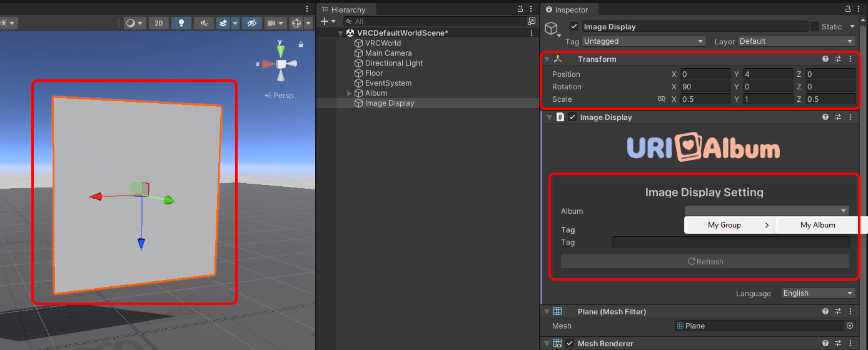
Task: Click the scale constrain proportions link icon
Action: (662, 99)
